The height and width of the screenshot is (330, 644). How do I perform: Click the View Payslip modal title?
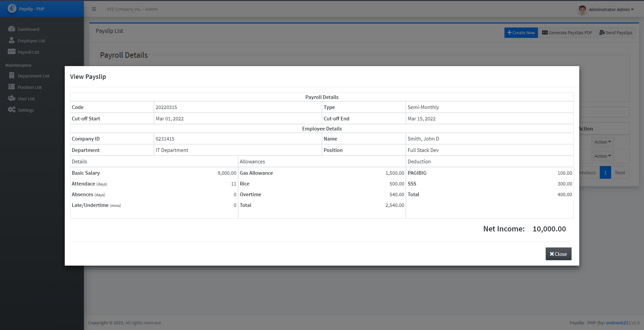pyautogui.click(x=88, y=76)
